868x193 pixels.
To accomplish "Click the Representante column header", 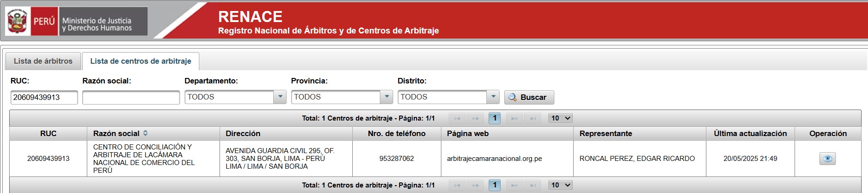I will pyautogui.click(x=640, y=133).
